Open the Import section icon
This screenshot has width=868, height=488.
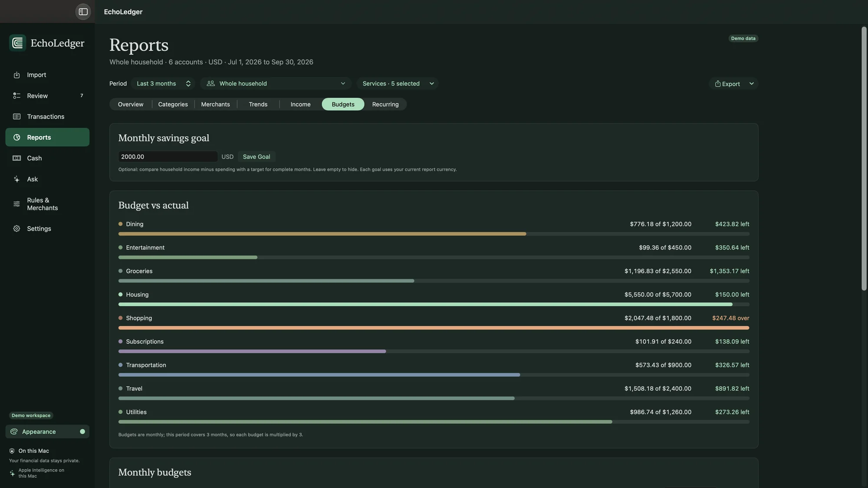16,75
